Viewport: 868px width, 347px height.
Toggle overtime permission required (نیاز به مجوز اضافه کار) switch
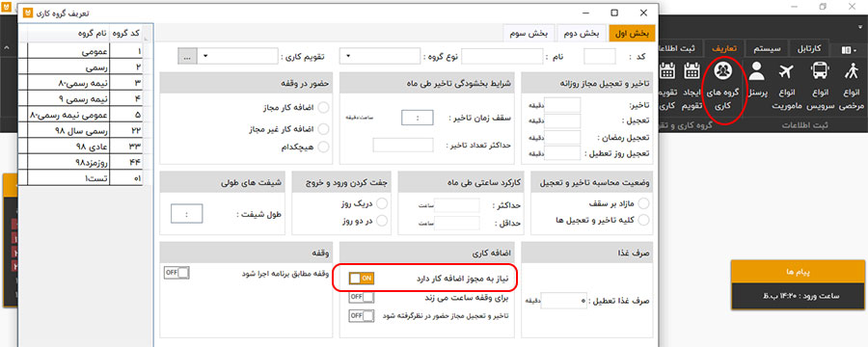pos(362,278)
